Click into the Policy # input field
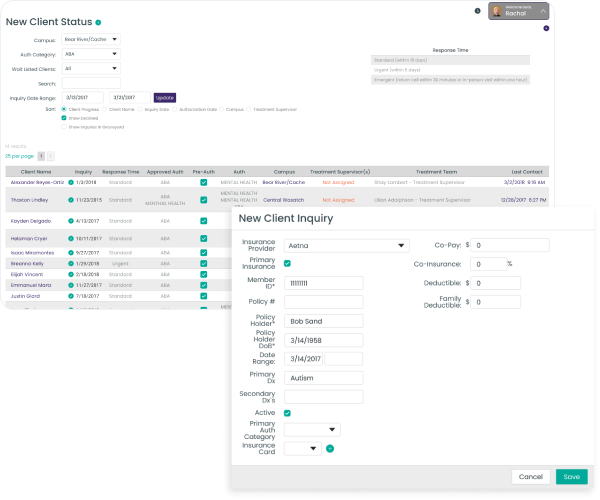Viewport: 600px width, 500px height. (x=323, y=301)
